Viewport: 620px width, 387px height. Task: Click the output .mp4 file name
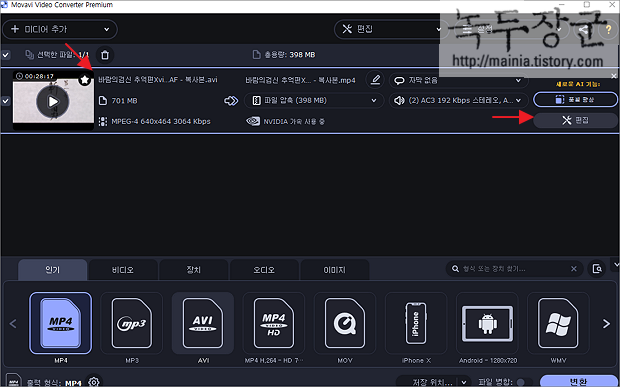pos(300,80)
